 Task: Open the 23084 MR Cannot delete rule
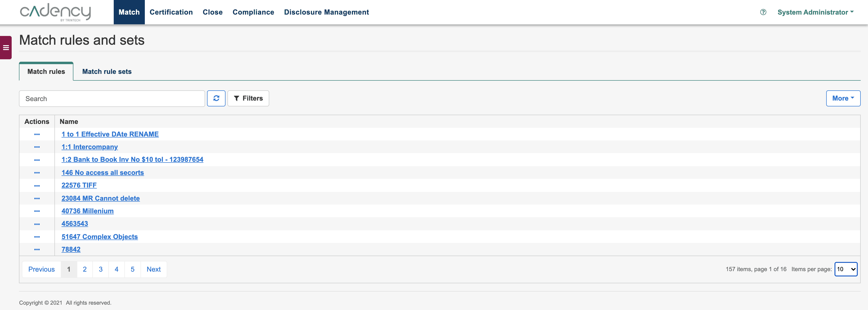click(100, 198)
